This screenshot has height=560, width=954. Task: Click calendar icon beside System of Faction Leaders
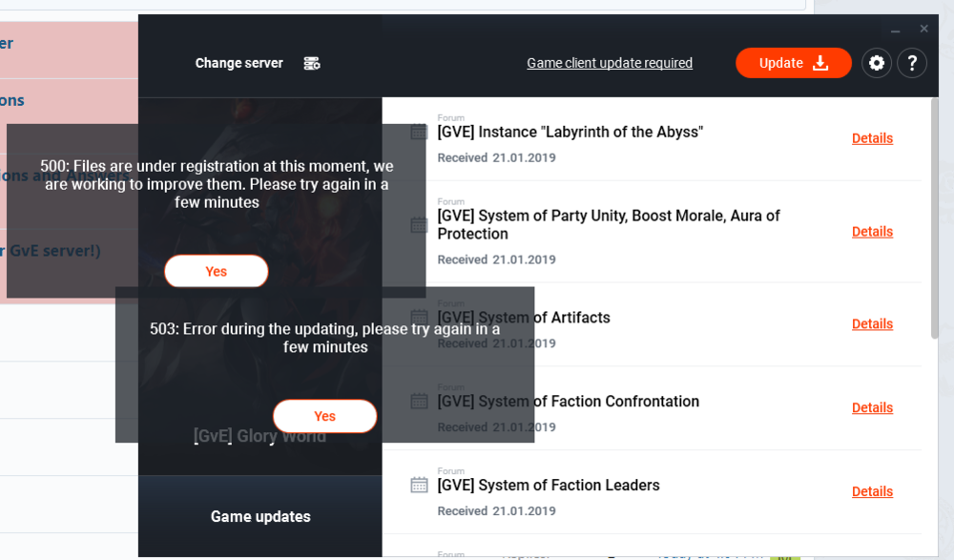tap(419, 485)
